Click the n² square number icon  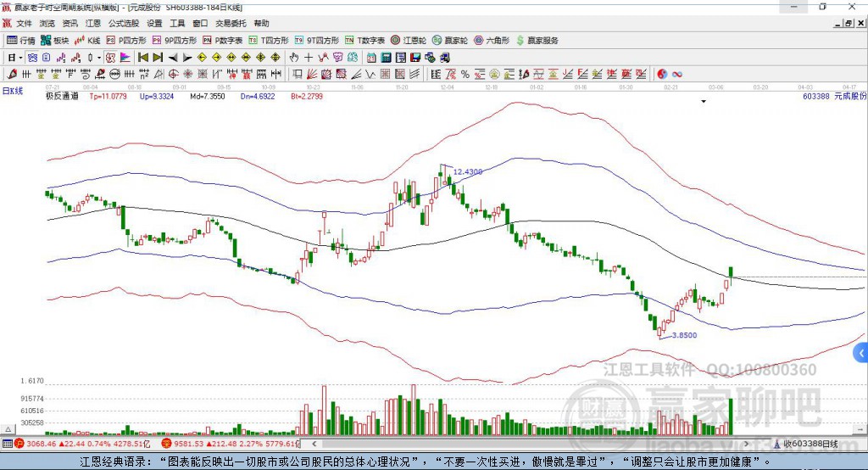[144, 74]
